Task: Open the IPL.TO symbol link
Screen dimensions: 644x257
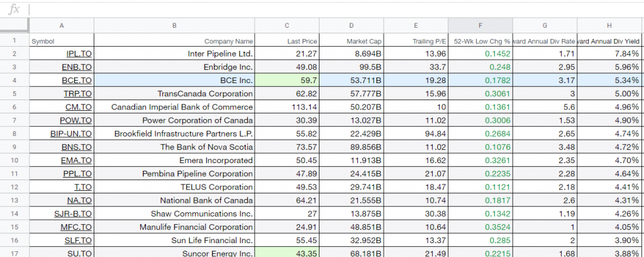Action: click(x=79, y=54)
